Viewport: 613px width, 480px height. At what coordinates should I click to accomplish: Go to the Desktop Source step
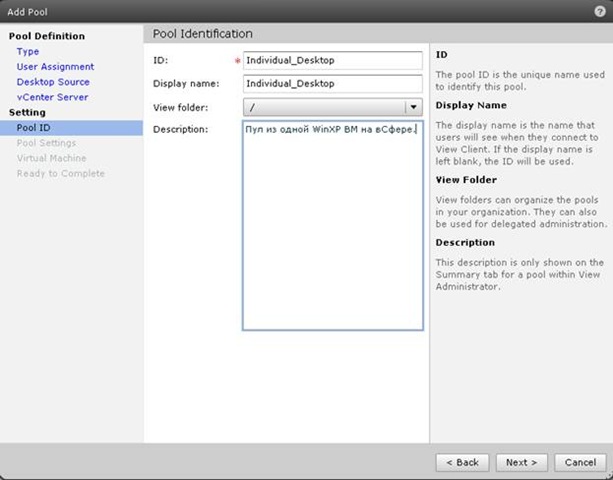coord(53,82)
